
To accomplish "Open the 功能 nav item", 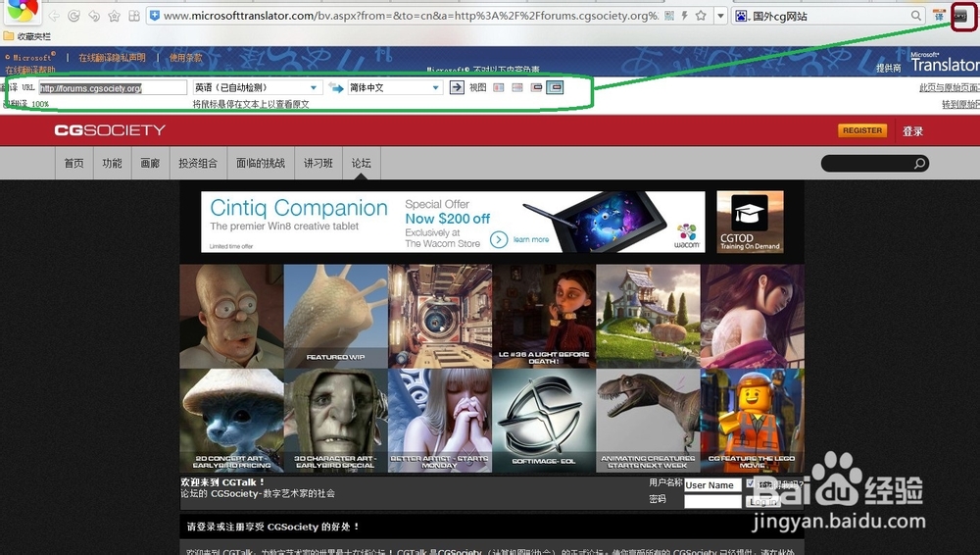I will pyautogui.click(x=112, y=164).
